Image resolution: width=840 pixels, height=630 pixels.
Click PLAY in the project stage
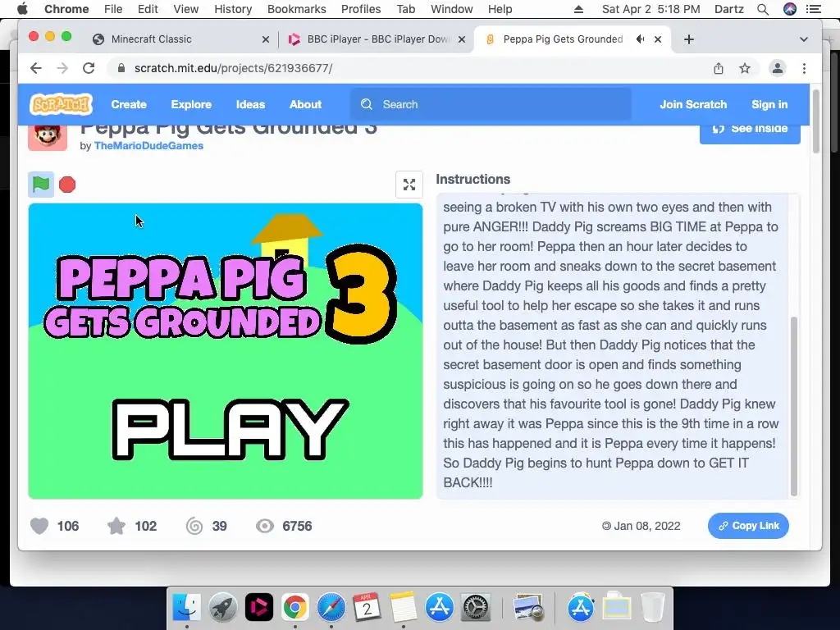[231, 430]
